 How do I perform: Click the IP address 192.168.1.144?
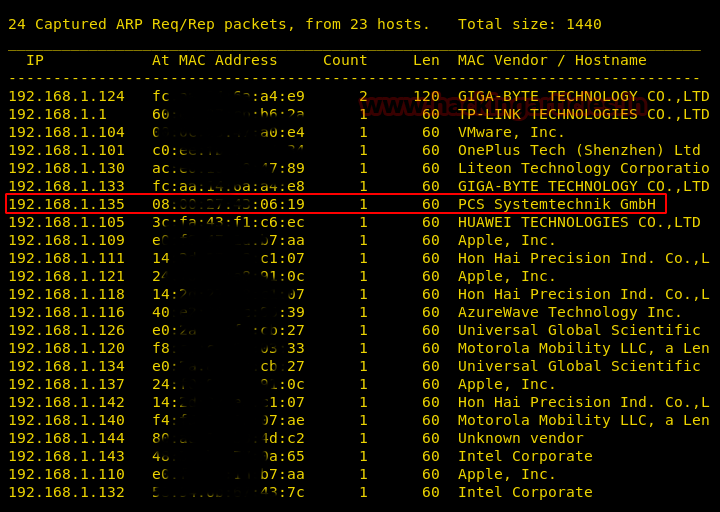[67, 438]
